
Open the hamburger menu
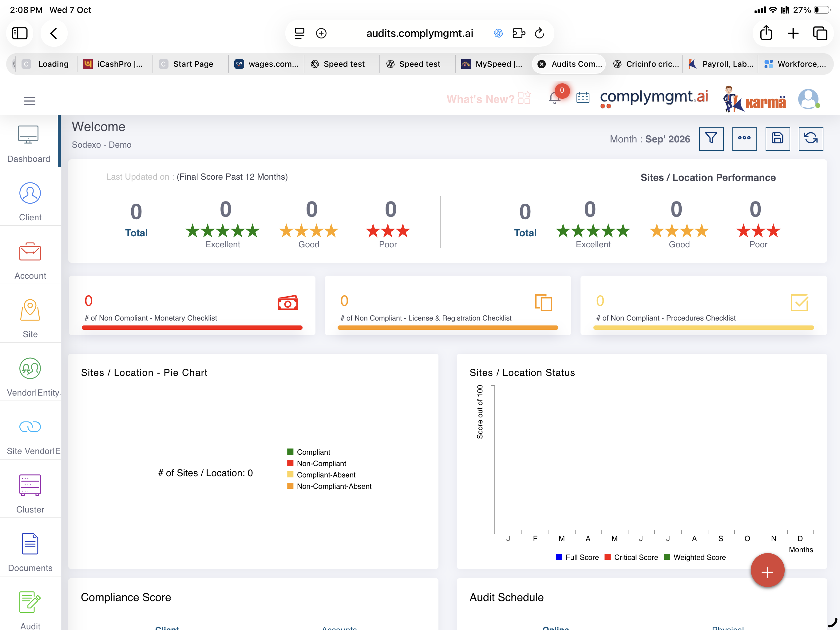[30, 101]
